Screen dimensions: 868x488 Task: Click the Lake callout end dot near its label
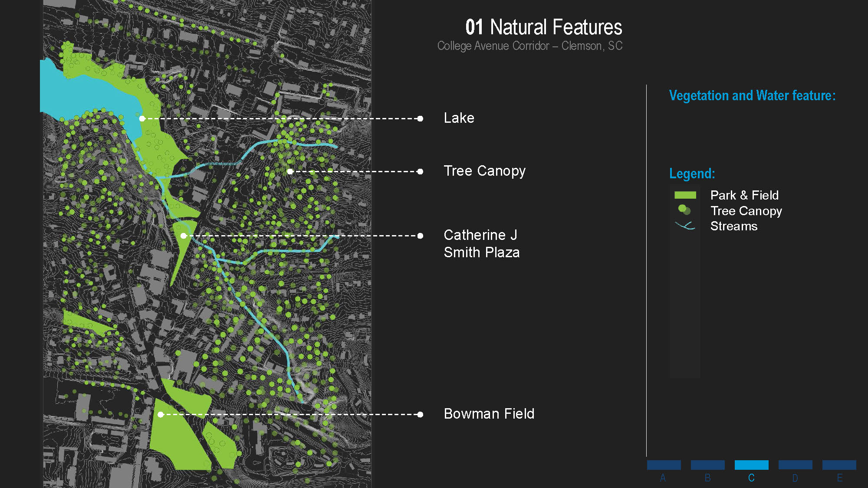pyautogui.click(x=420, y=118)
